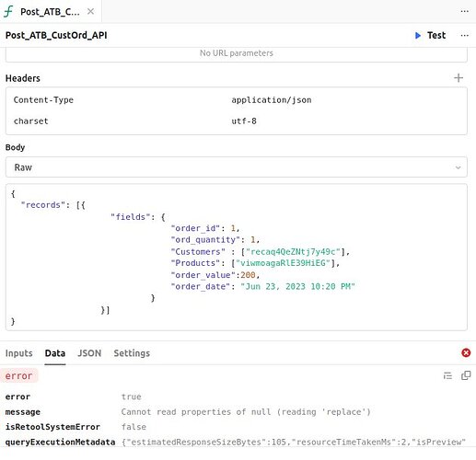The width and height of the screenshot is (476, 460).
Task: Add a new header with the plus icon
Action: 459,78
